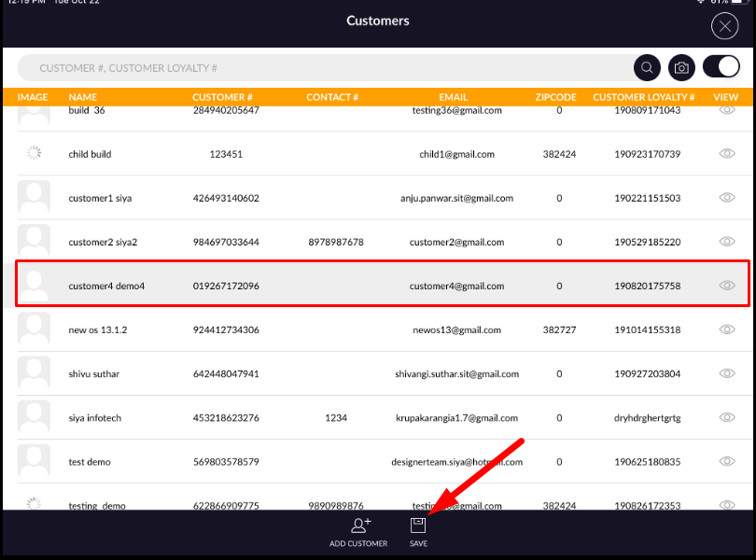Open the camera icon beside search
The image size is (756, 560).
[x=681, y=67]
